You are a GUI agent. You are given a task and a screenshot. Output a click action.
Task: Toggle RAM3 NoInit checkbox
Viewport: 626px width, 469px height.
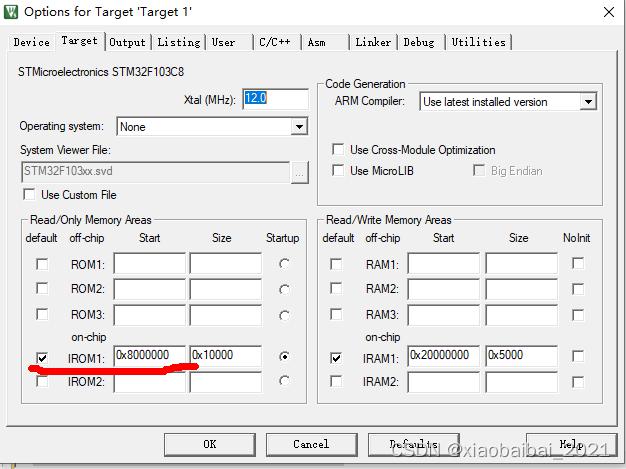point(578,315)
